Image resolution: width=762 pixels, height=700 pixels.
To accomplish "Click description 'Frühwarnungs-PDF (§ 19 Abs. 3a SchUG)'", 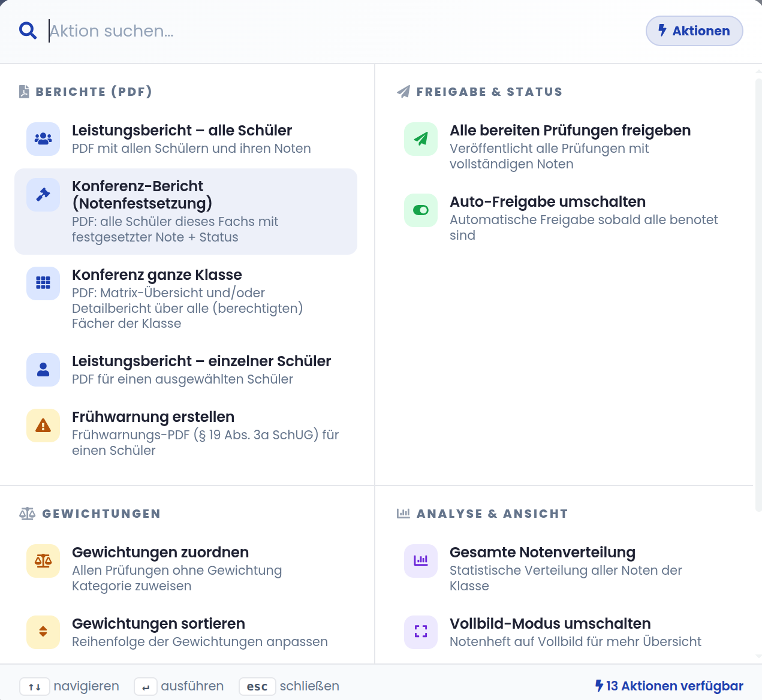I will pyautogui.click(x=195, y=435).
